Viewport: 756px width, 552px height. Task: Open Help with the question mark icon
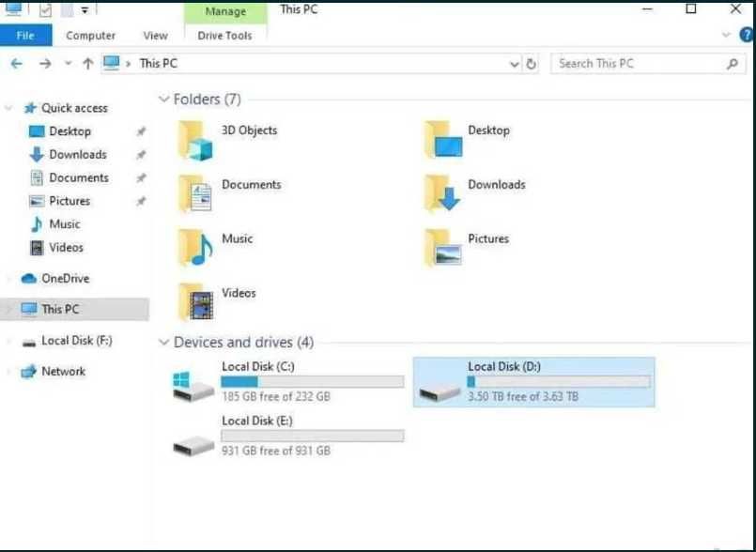pyautogui.click(x=747, y=35)
